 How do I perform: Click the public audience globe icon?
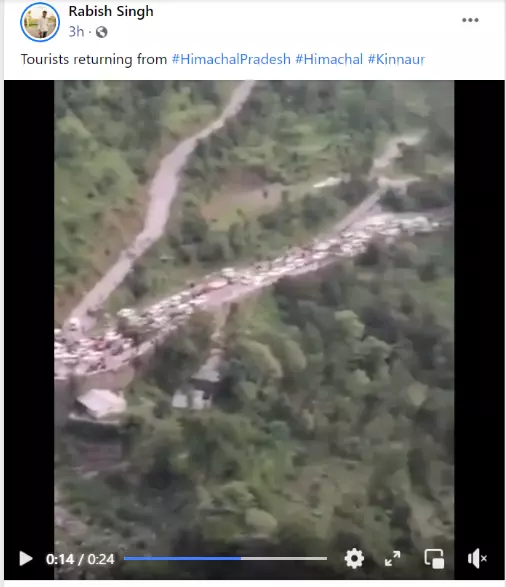(101, 32)
